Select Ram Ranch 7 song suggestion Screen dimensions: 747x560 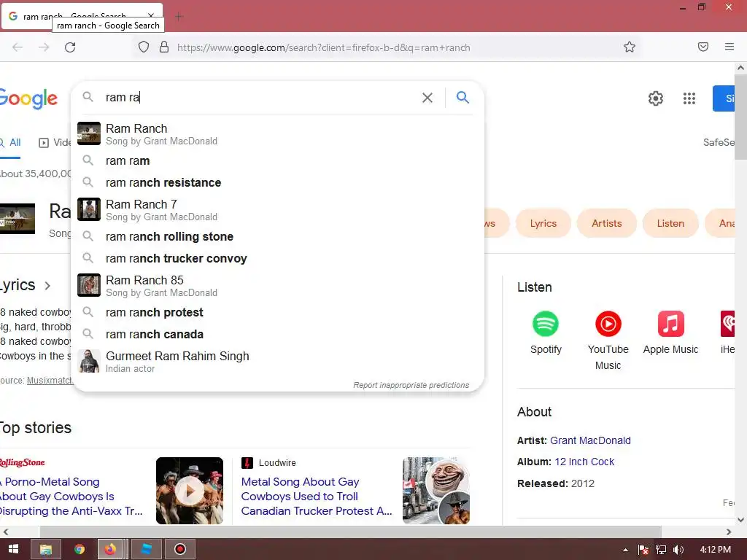[x=277, y=209]
